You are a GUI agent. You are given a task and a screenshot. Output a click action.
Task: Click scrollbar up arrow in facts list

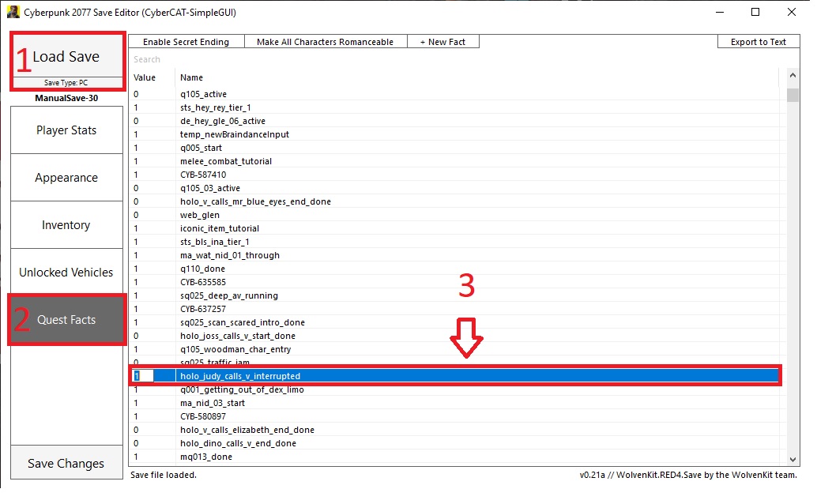point(793,76)
